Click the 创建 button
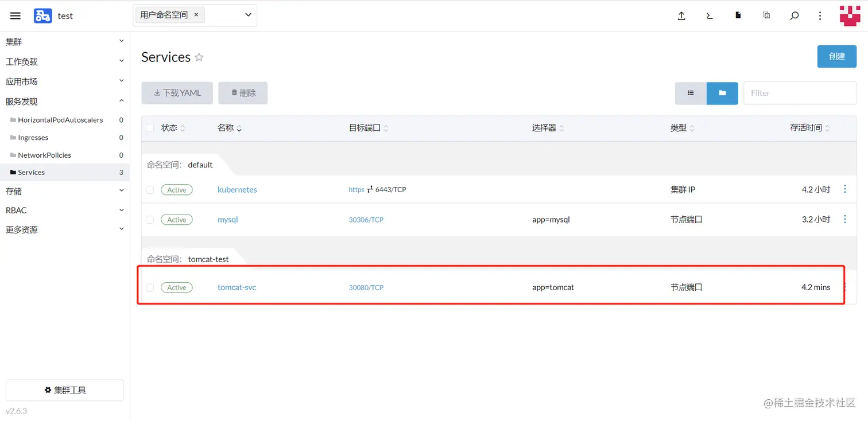Screen dimensions: 868x421 837,56
